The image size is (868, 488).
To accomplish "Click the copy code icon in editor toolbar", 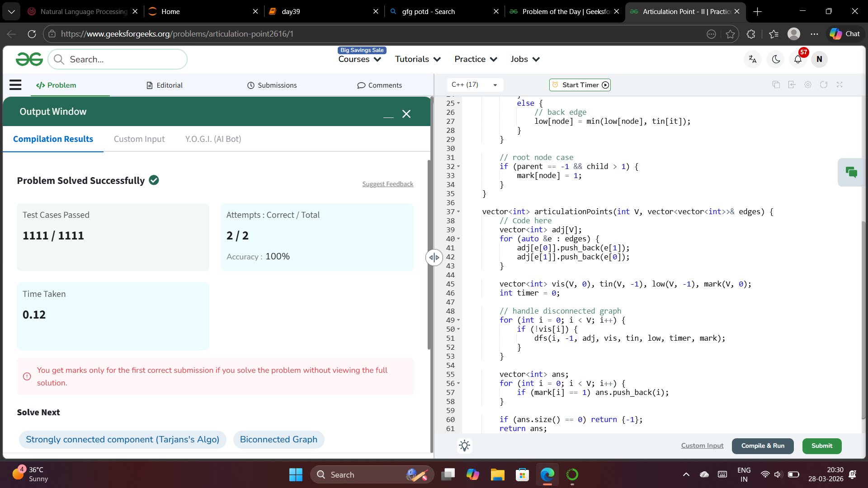I will click(x=776, y=85).
